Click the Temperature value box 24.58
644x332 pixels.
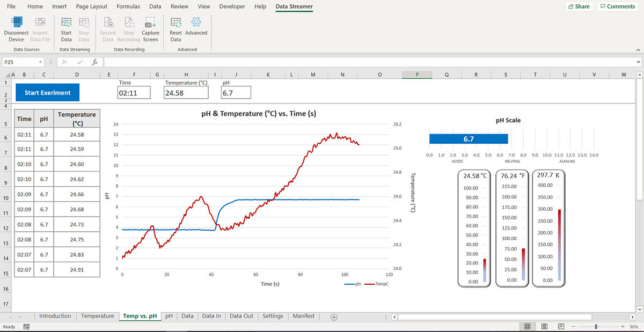pos(186,93)
